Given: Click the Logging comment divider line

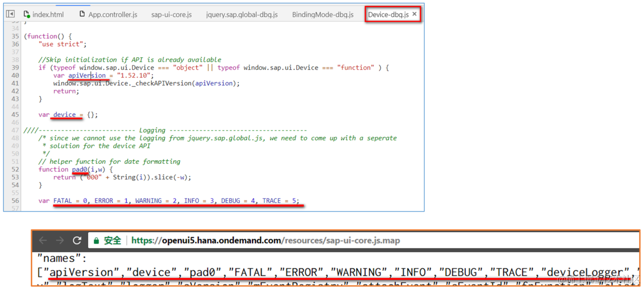Looking at the screenshot, I should 165,130.
